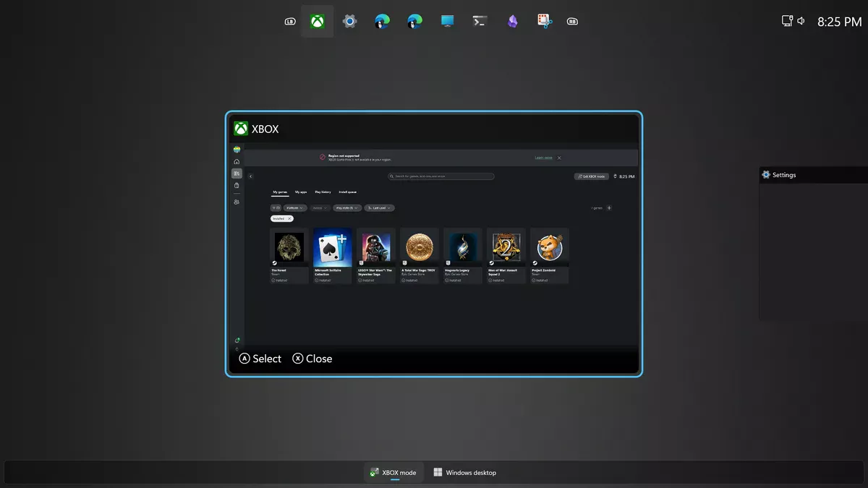
Task: Switch to the Terminal app icon
Action: (480, 22)
